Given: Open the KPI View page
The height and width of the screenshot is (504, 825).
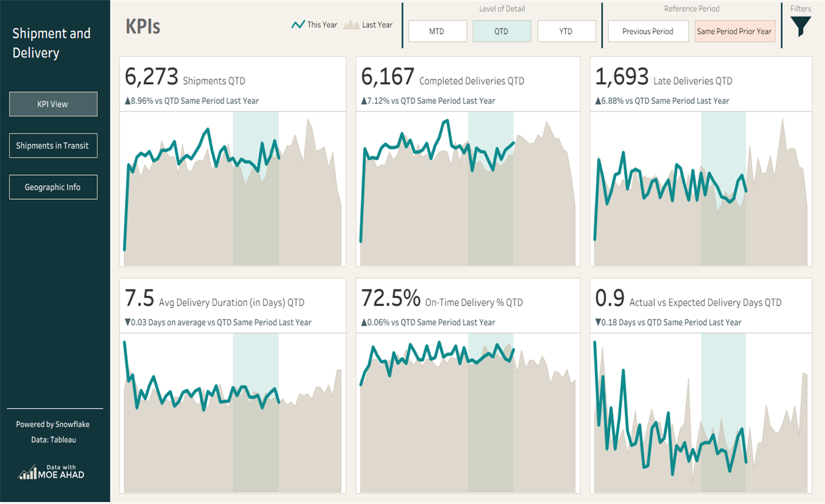Looking at the screenshot, I should tap(53, 104).
